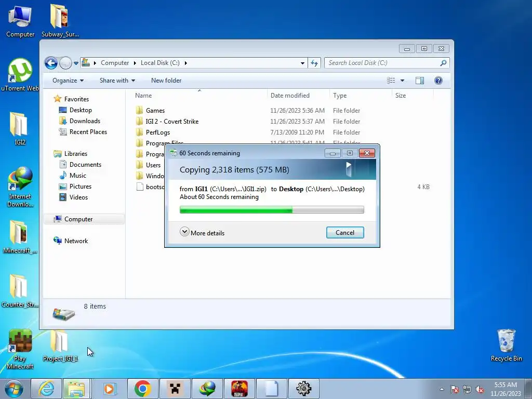Sort by the Type column
The width and height of the screenshot is (532, 399).
click(x=360, y=96)
